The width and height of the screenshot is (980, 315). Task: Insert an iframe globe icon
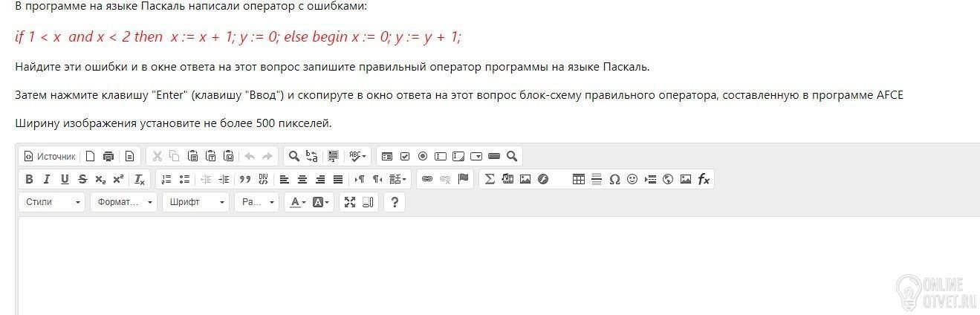point(668,179)
